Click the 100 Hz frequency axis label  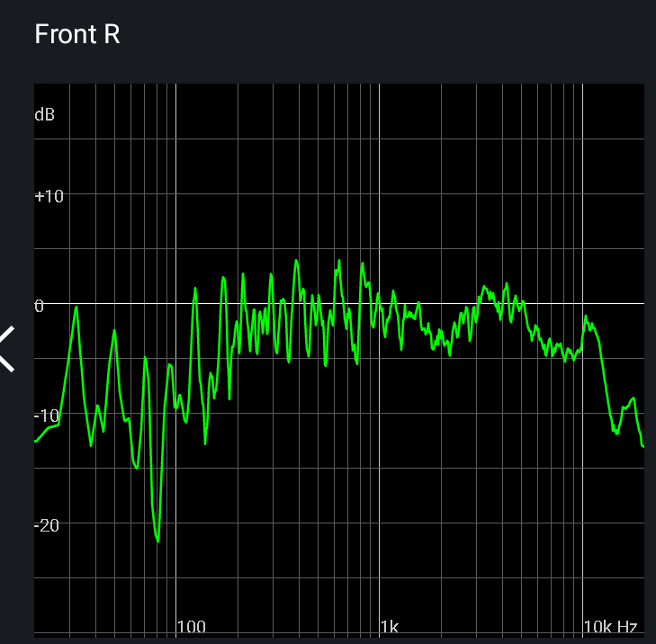(191, 626)
